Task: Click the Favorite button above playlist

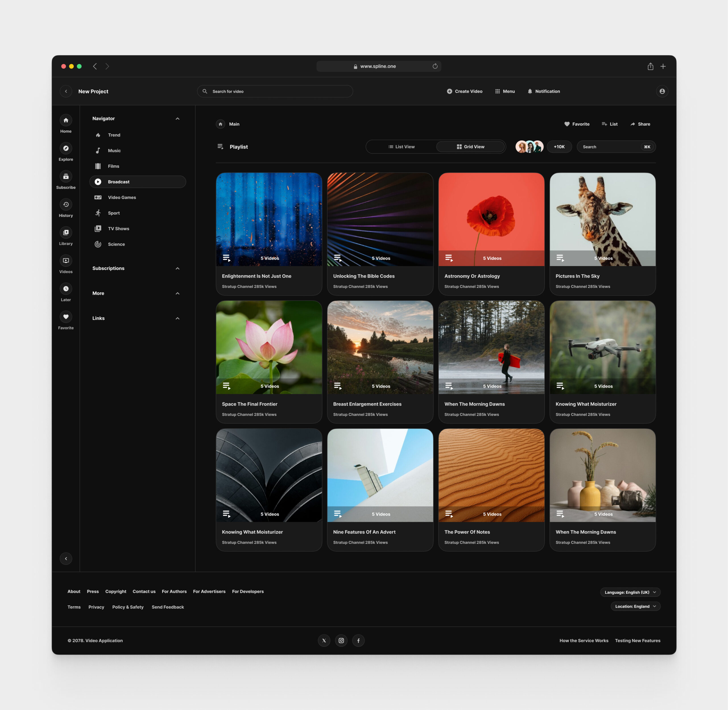Action: pos(577,124)
